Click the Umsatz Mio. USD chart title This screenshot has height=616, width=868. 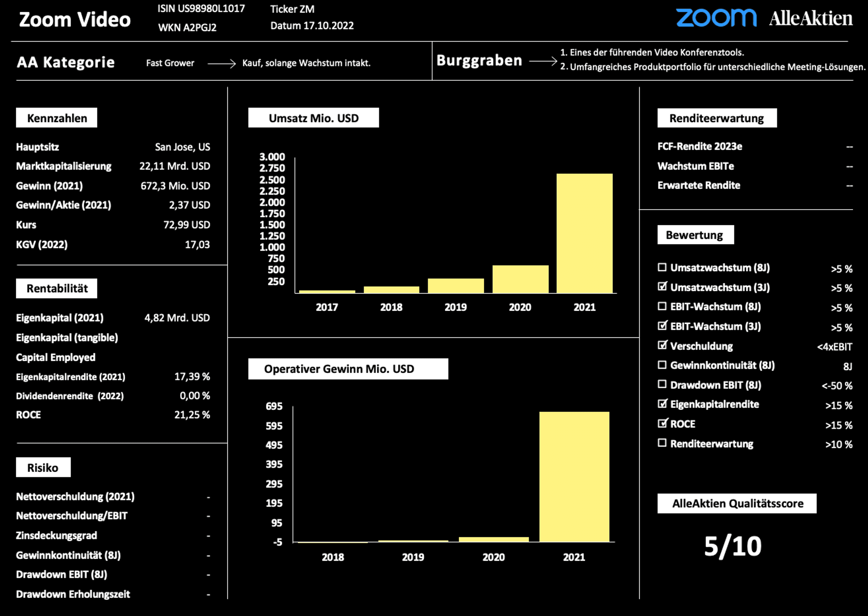[x=314, y=118]
